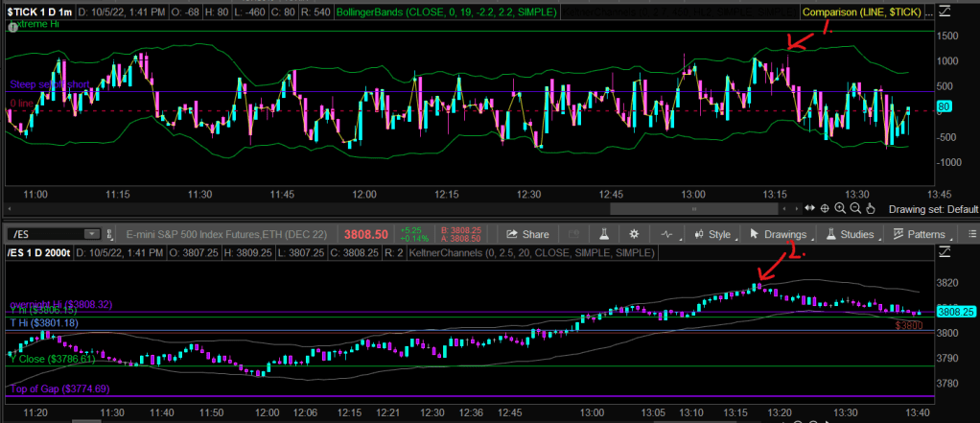Click the KeltnerChannels study label
The image size is (980, 423).
[531, 254]
